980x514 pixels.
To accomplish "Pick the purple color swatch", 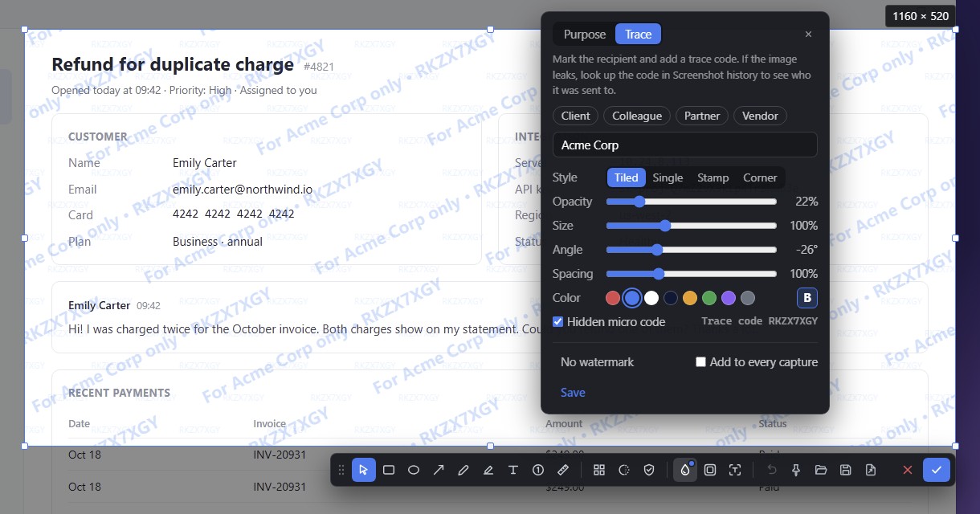I will point(729,298).
